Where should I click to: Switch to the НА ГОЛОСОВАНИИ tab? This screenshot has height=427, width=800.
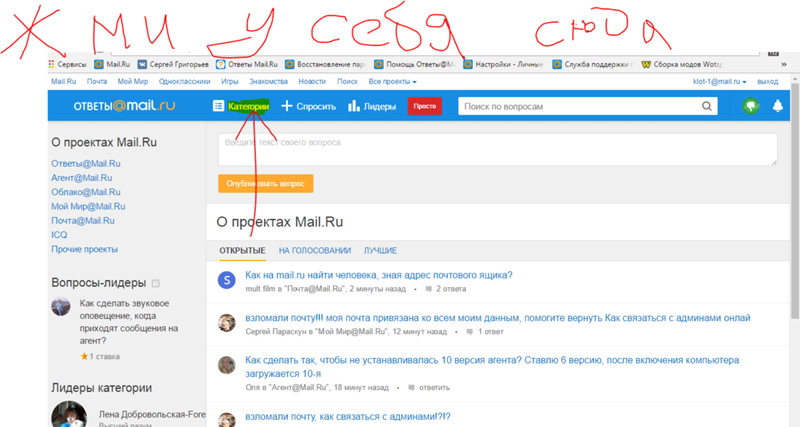(315, 250)
